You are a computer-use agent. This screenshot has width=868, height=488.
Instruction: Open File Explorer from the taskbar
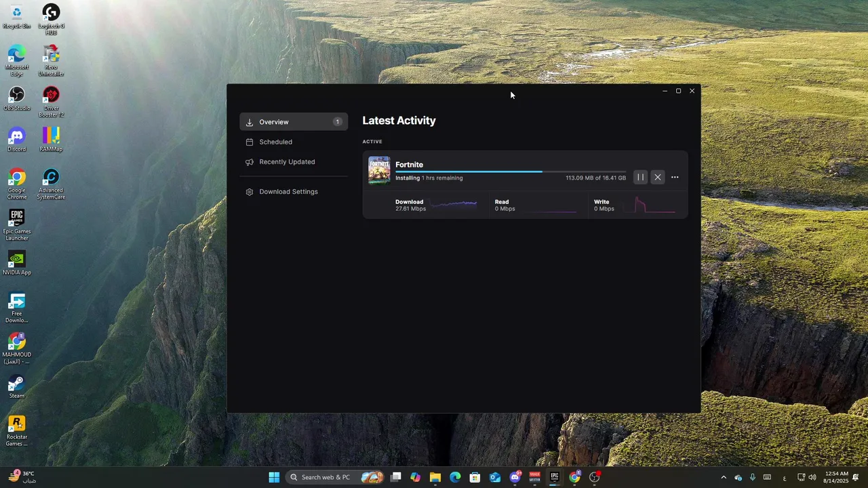tap(435, 477)
